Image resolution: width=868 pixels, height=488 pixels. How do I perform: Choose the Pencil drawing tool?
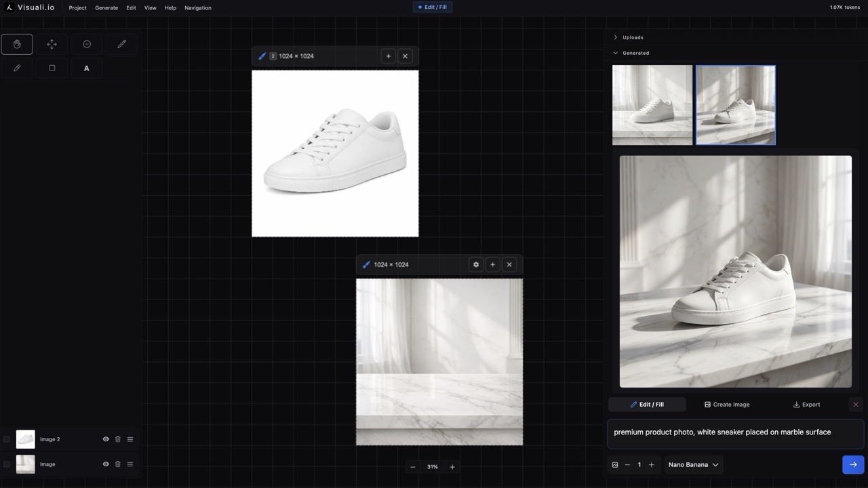pos(17,68)
